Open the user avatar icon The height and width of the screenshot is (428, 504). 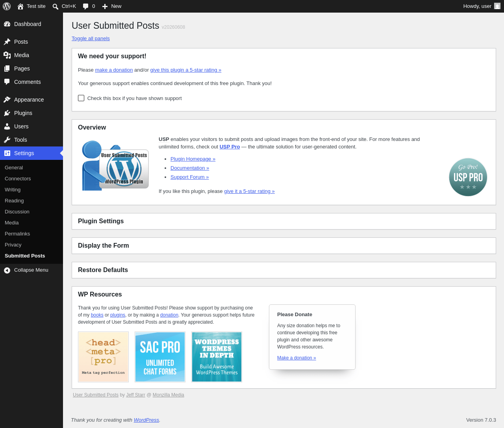coord(497,6)
